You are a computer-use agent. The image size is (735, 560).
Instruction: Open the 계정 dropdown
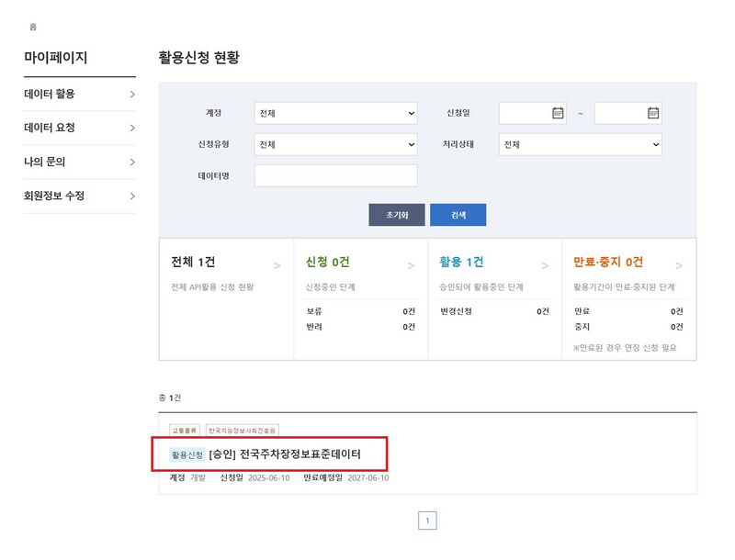pos(335,113)
